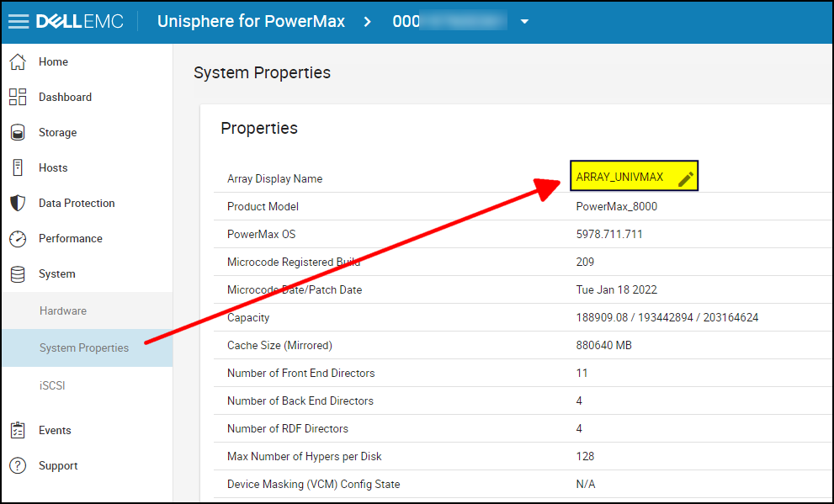The image size is (834, 504).
Task: Open the iSCSI submenu item
Action: click(52, 385)
